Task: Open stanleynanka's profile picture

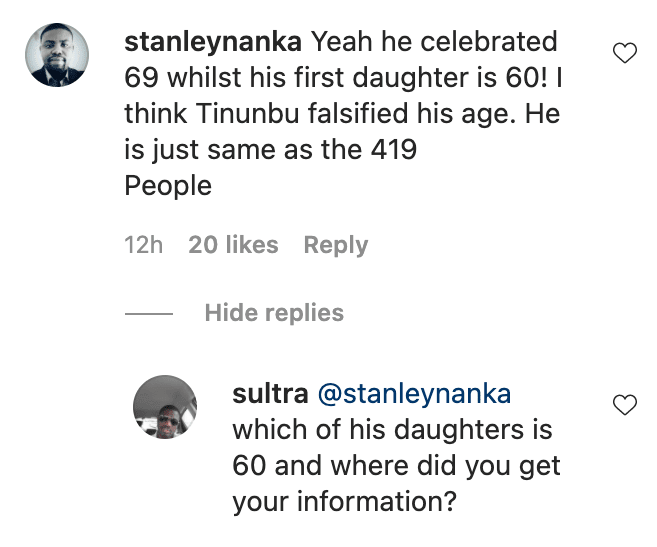Action: pos(57,57)
